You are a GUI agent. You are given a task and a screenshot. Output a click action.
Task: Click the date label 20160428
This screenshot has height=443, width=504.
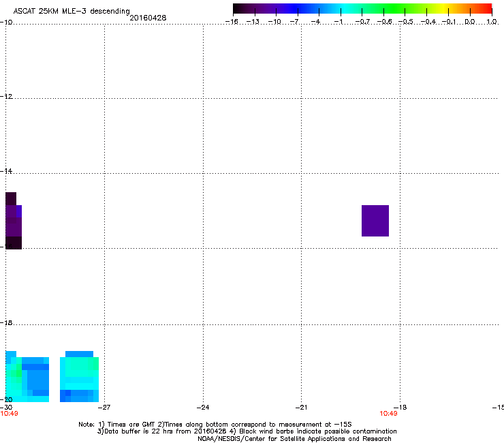148,18
